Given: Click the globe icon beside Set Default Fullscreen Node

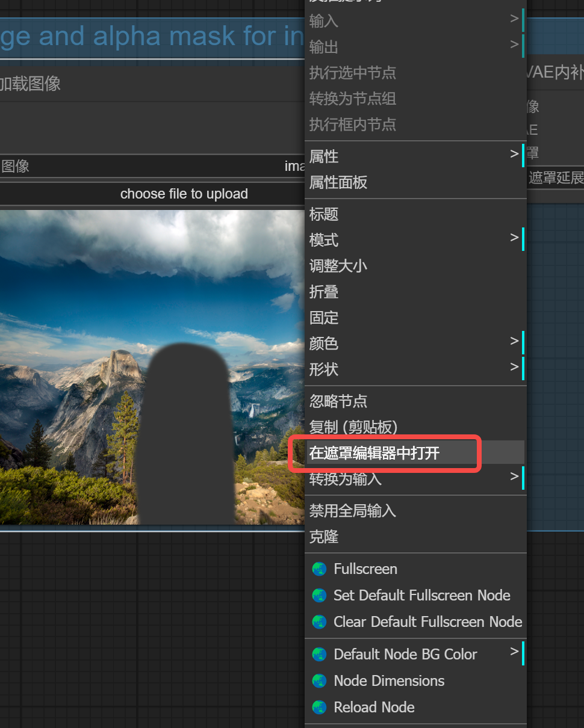Looking at the screenshot, I should pyautogui.click(x=319, y=595).
